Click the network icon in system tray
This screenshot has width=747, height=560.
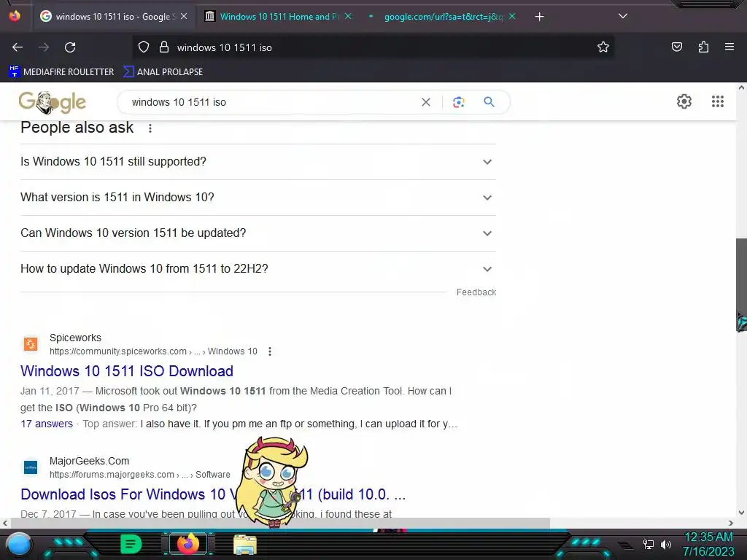point(649,544)
